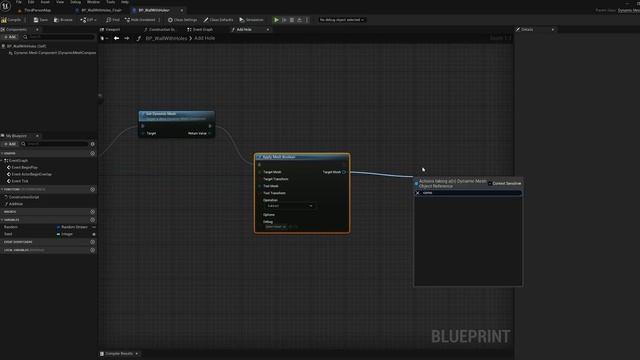Open the Diff dropdown in toolbar

point(88,20)
